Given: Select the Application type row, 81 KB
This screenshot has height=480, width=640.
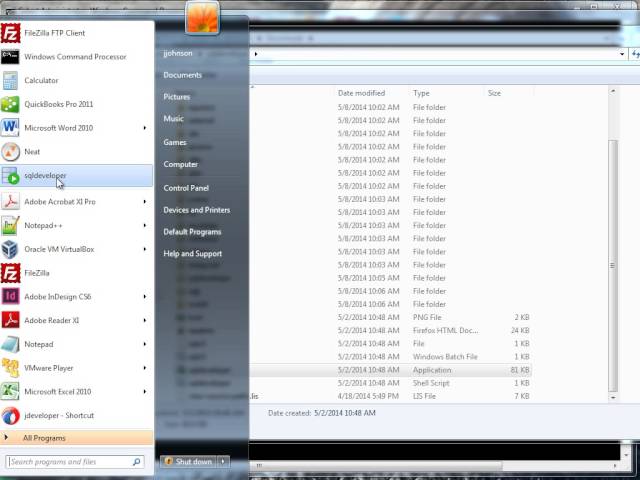Looking at the screenshot, I should coord(391,370).
